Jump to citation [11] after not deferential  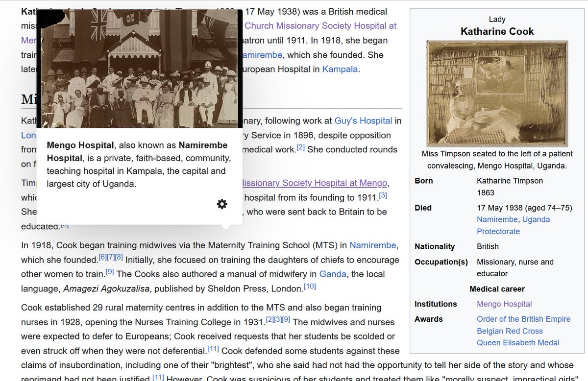[x=213, y=349]
